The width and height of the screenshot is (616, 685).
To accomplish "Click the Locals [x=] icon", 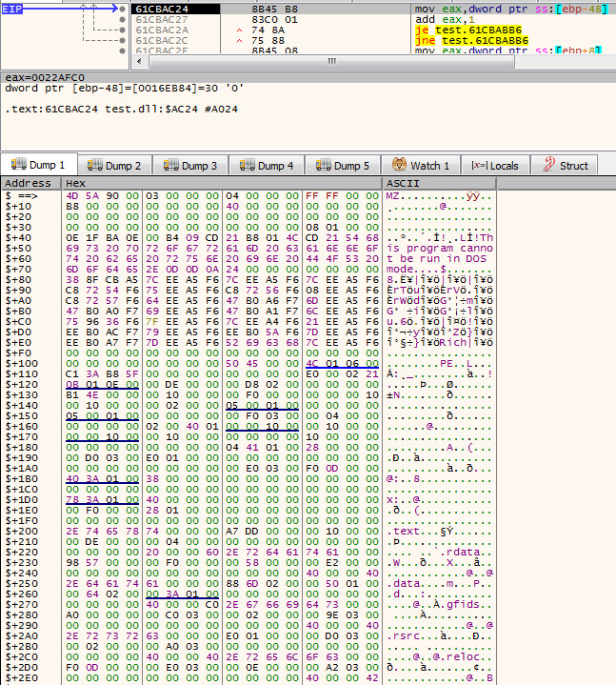I will click(x=479, y=166).
